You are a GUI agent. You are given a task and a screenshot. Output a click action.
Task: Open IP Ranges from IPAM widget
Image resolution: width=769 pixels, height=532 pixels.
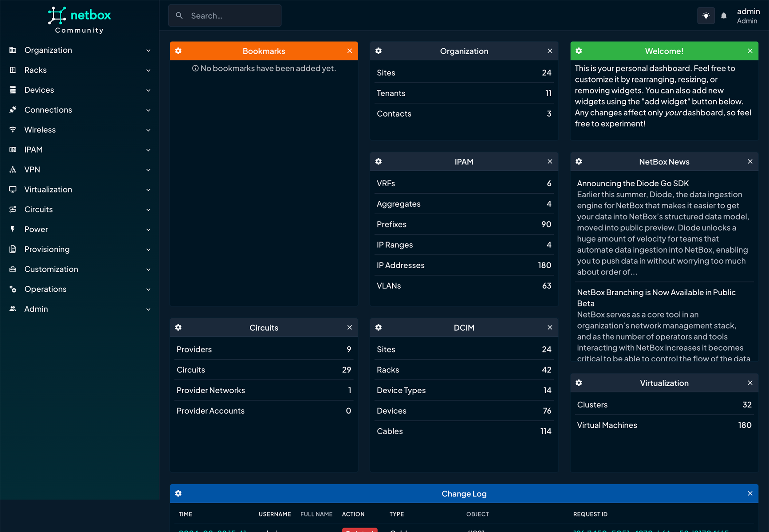[464, 245]
